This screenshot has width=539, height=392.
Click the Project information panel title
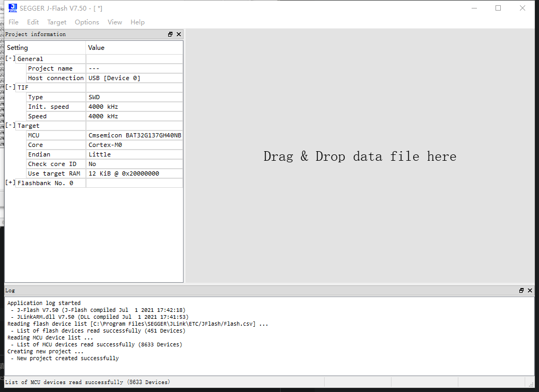tap(36, 34)
